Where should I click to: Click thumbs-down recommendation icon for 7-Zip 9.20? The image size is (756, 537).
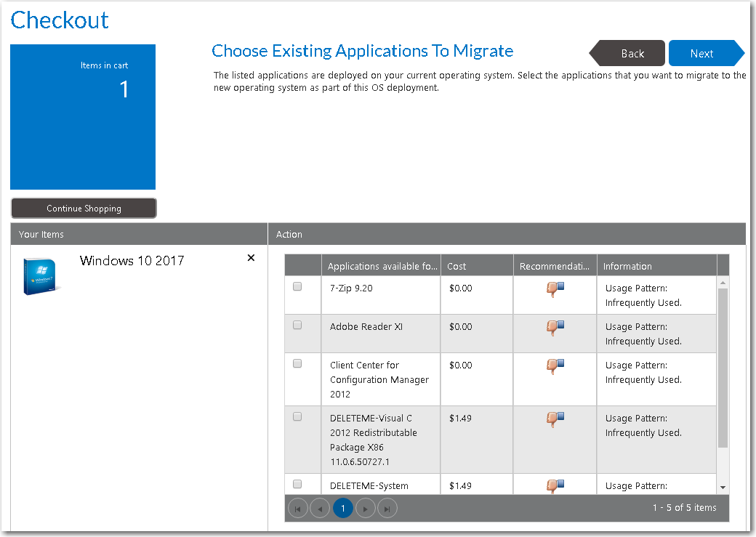pyautogui.click(x=555, y=289)
